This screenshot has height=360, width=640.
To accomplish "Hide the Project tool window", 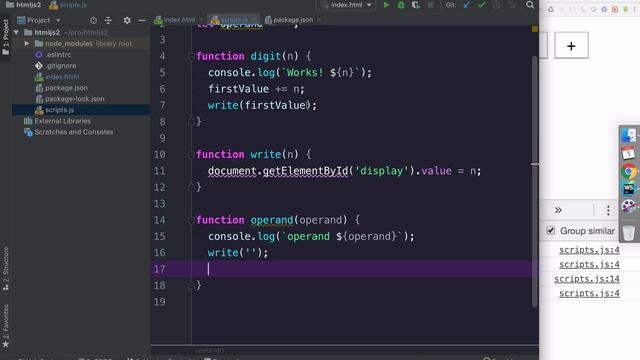I will click(142, 20).
